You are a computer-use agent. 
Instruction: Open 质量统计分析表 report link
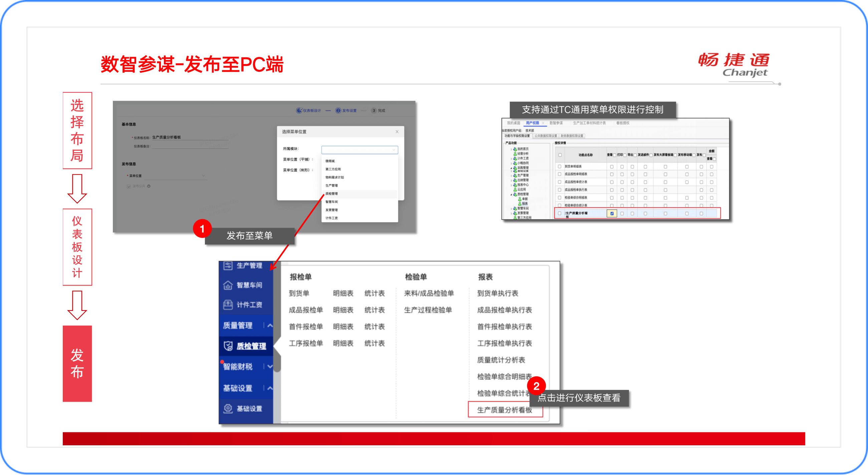coord(501,360)
